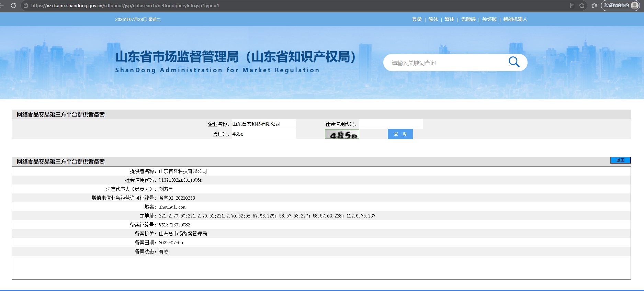
Task: Select credit code 91371302MA3U1JQ96N
Action: (181, 180)
